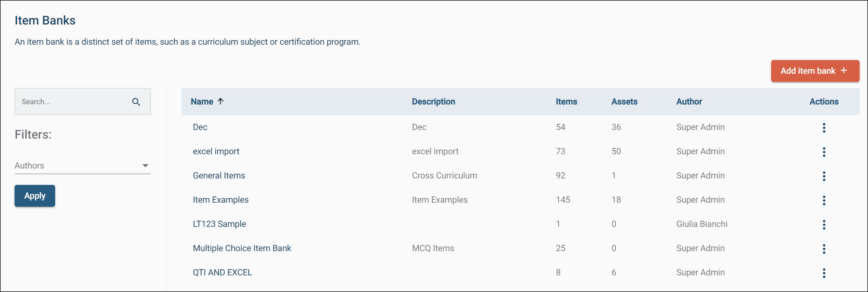The height and width of the screenshot is (292, 868).
Task: Click the Authors dropdown arrow
Action: pyautogui.click(x=145, y=166)
